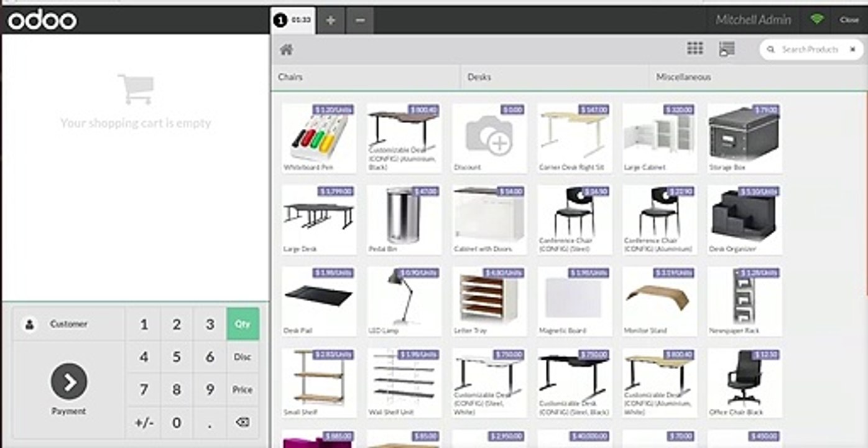Viewport: 868px width, 448px height.
Task: Add Monitor Stand to the cart
Action: [x=660, y=301]
